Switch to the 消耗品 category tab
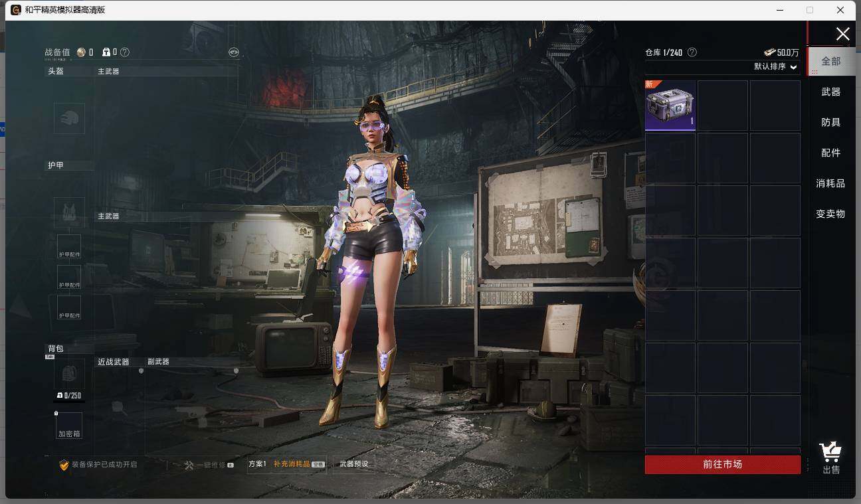Viewport: 861px width, 504px height. (x=831, y=183)
